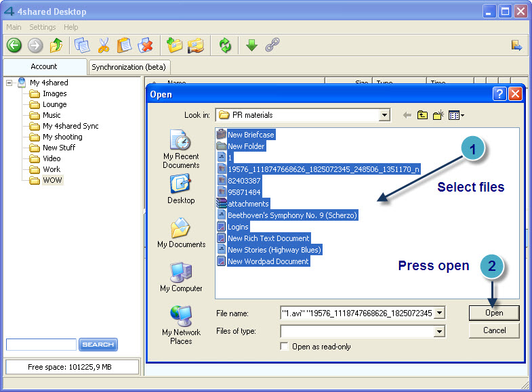Viewport: 532px width, 392px height.
Task: Select the New Briefcase item
Action: point(245,135)
